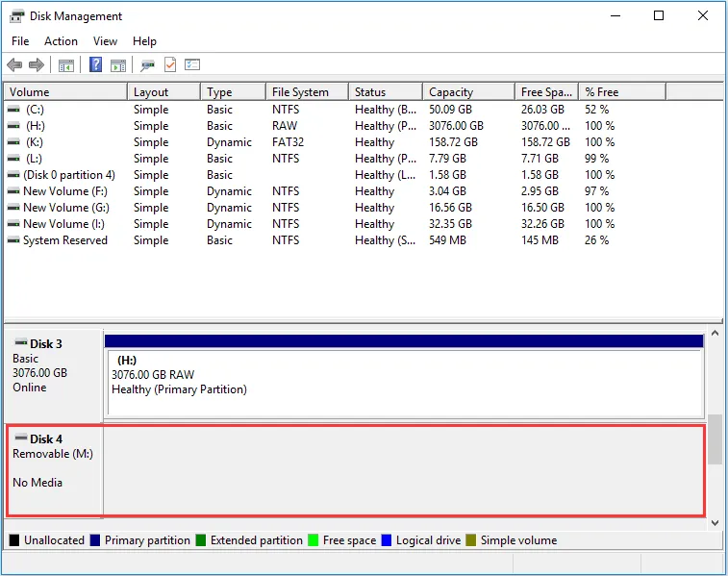The height and width of the screenshot is (576, 728).
Task: Click the Primary partition legend color swatch
Action: (95, 540)
